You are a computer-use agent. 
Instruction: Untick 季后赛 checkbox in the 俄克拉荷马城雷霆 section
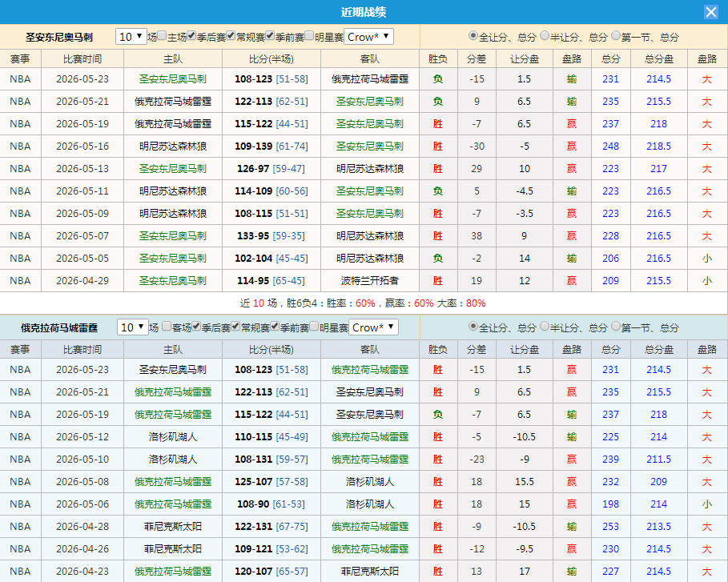coord(196,327)
